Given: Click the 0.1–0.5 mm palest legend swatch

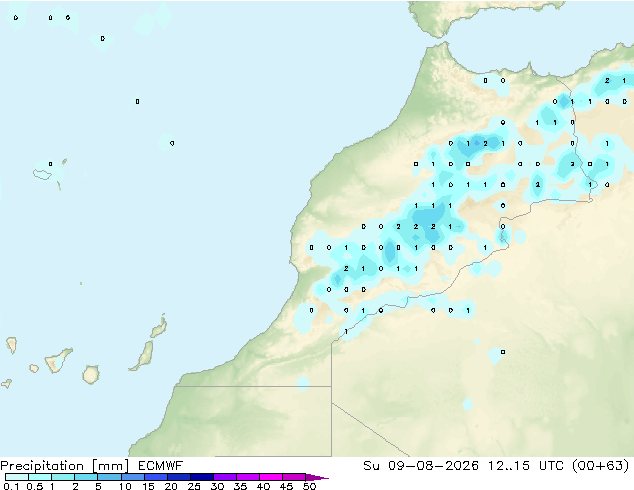Looking at the screenshot, I should (x=17, y=477).
